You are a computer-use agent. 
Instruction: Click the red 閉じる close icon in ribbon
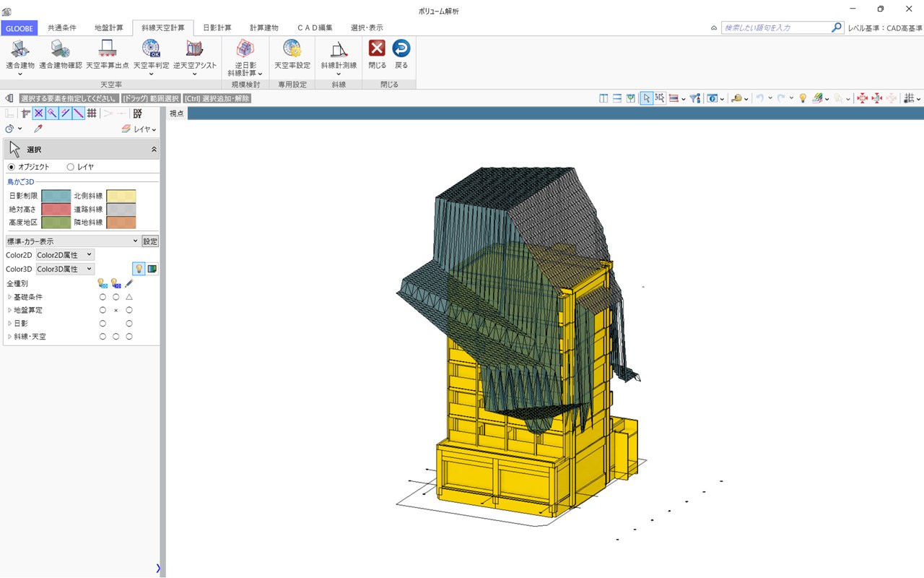[377, 49]
